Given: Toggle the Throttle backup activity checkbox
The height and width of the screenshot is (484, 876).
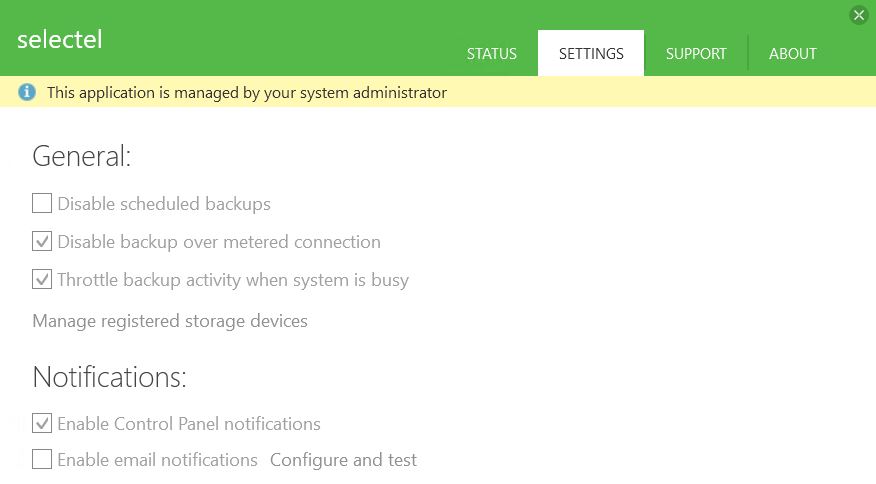Looking at the screenshot, I should 42,279.
